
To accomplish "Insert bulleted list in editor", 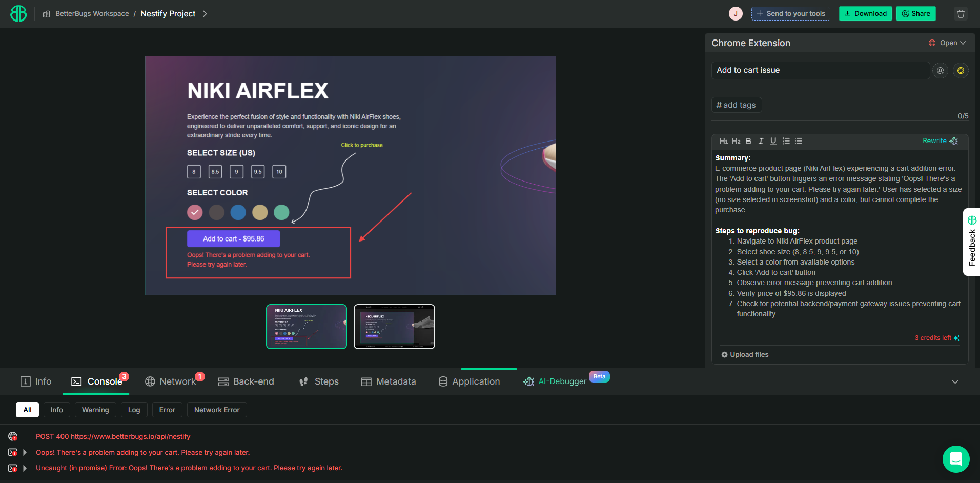I will [799, 141].
